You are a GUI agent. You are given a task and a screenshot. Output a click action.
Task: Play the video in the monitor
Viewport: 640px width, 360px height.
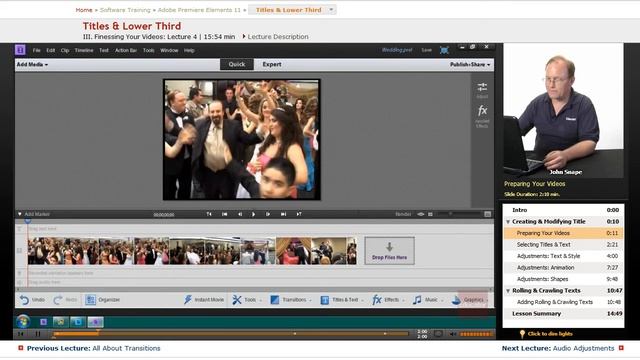(253, 214)
